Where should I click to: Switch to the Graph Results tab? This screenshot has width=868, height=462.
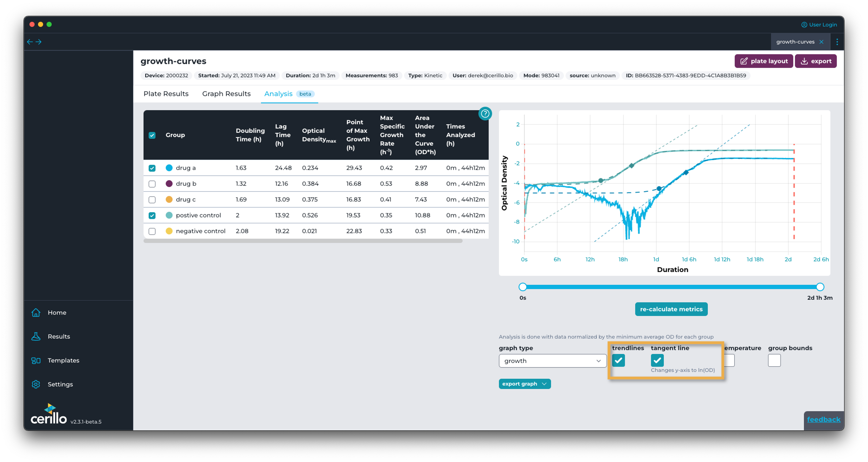tap(226, 94)
